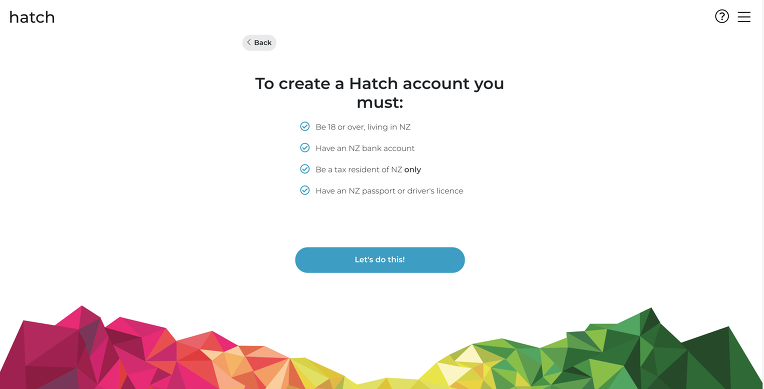
Task: Click the check icon beside NZ passport
Action: (x=305, y=190)
